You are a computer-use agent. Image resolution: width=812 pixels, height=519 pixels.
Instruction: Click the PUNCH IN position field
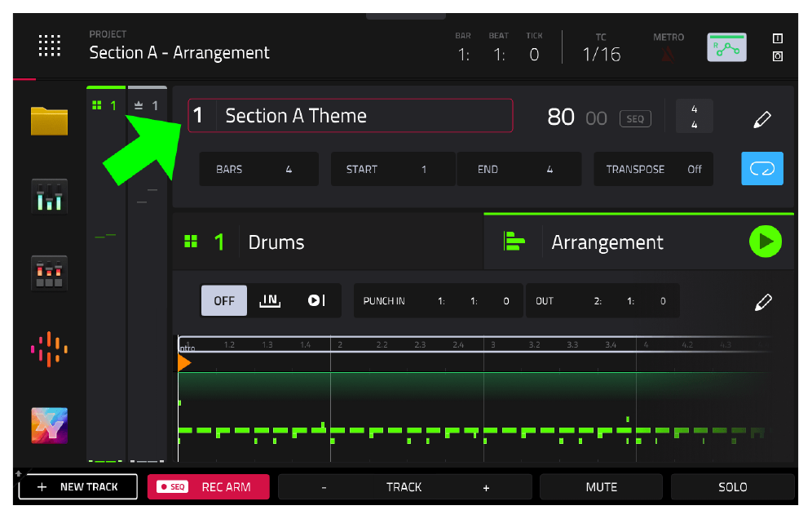pyautogui.click(x=439, y=301)
